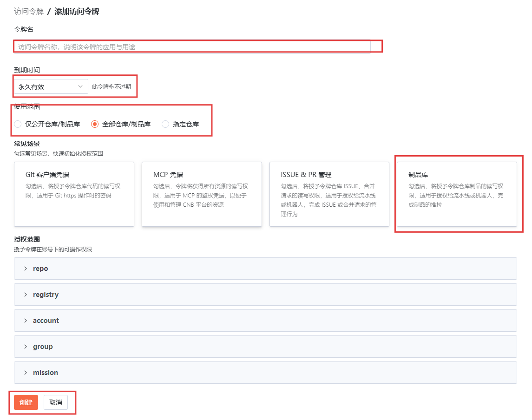532x420 pixels.
Task: Click the down arrow in expiration select
Action: [x=80, y=86]
